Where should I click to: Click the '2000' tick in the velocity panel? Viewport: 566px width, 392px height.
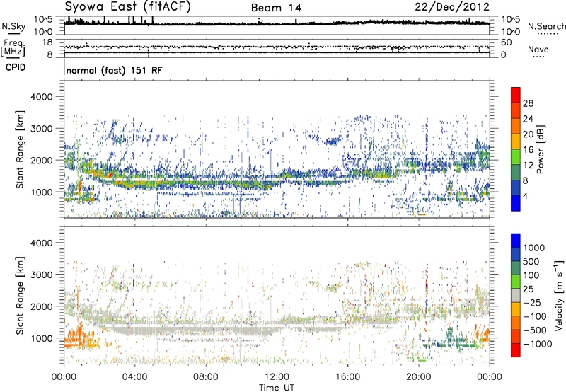click(41, 306)
